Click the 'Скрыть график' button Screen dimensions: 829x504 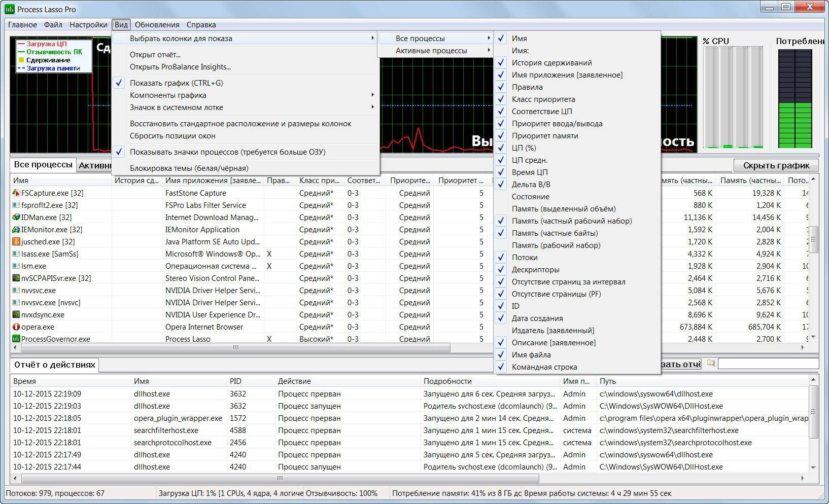point(776,165)
